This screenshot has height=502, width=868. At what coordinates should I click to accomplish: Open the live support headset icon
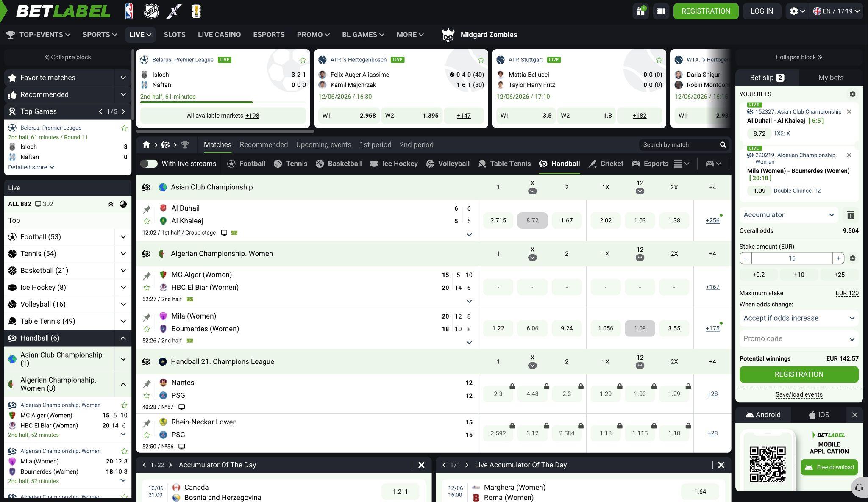coord(859,488)
